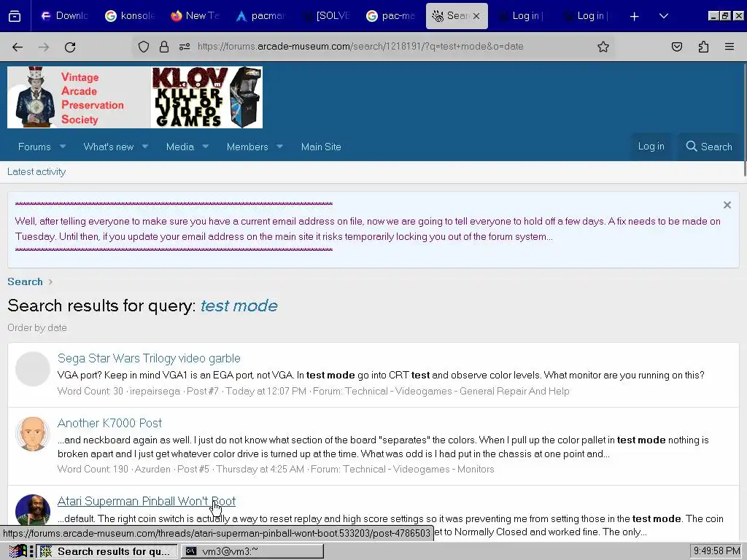Click the test mode query link in the heading

coord(239,306)
